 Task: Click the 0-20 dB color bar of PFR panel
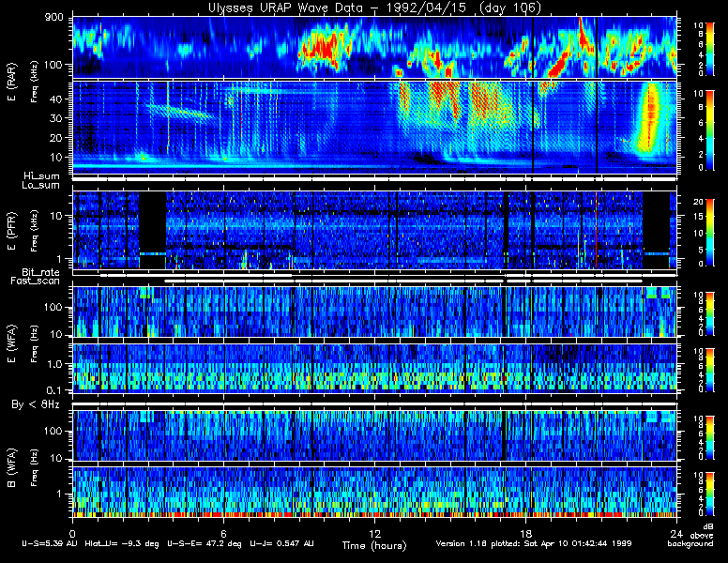(x=710, y=233)
